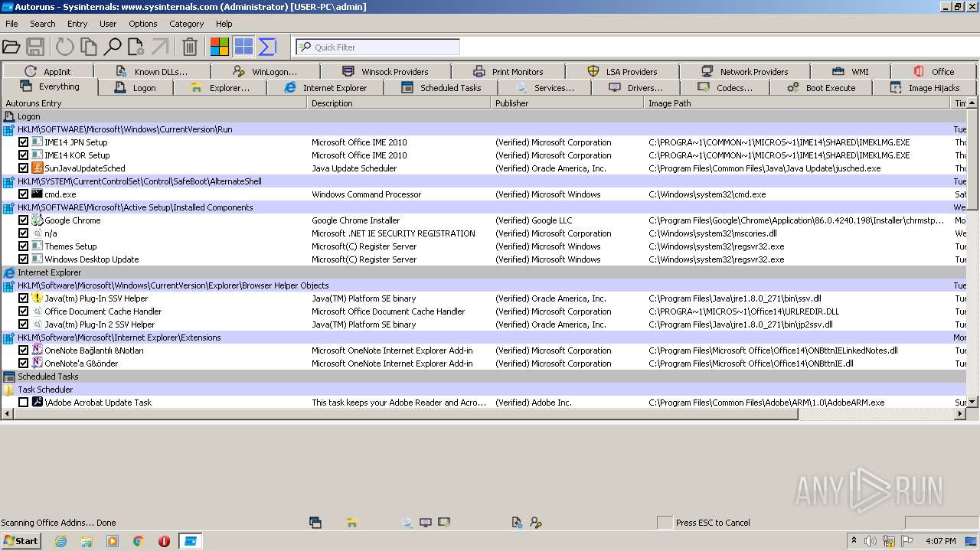This screenshot has width=980, height=551.
Task: Sort by the Image Path column header
Action: (x=797, y=103)
